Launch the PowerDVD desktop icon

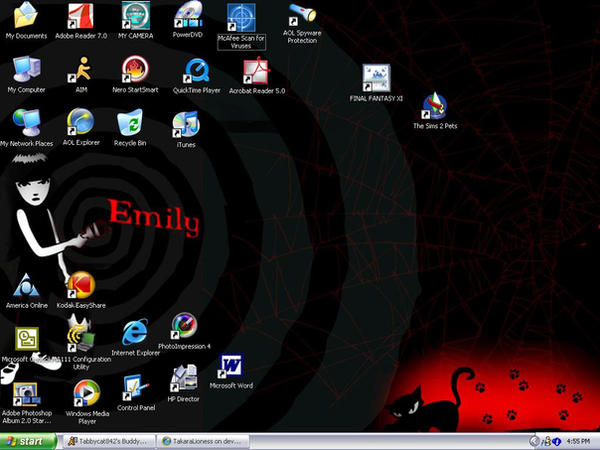coord(188,15)
